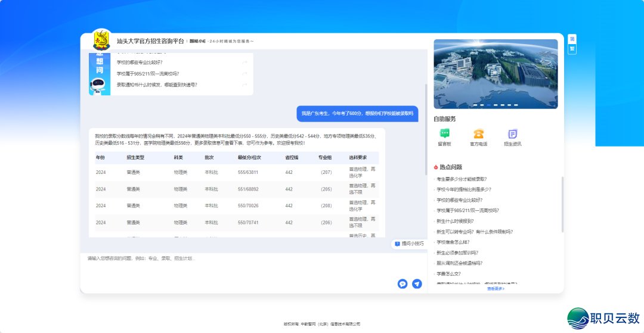Screen dimensions: 644x333
Task: Click the 省控线 column header
Action: click(292, 157)
